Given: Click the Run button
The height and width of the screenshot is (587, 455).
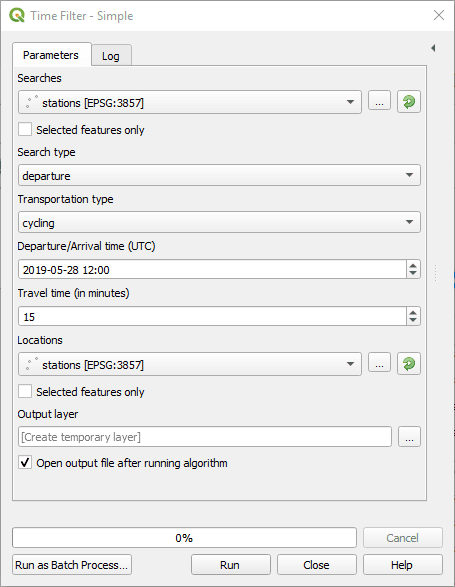Looking at the screenshot, I should pyautogui.click(x=231, y=565).
